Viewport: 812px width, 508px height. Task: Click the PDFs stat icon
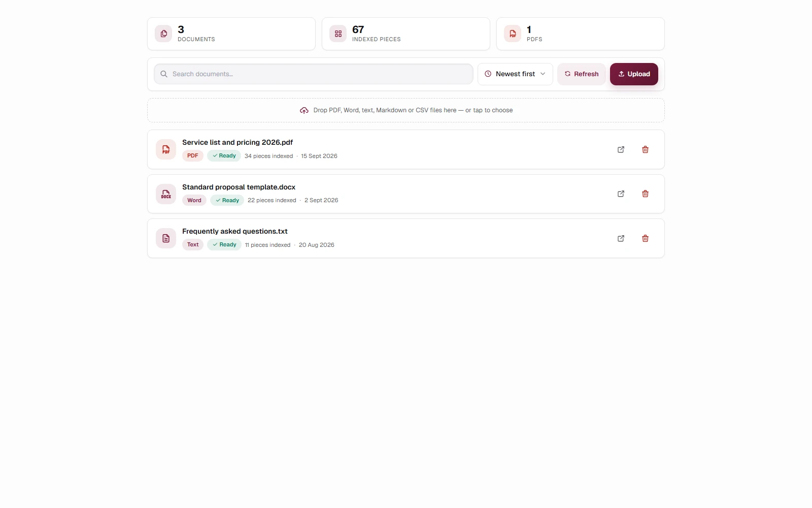click(x=513, y=34)
